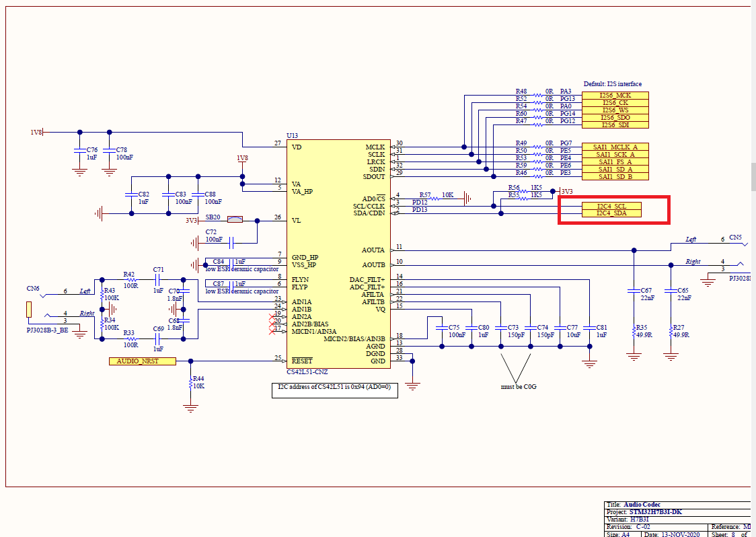Select the I2C address note box
The image size is (756, 537).
coord(334,390)
